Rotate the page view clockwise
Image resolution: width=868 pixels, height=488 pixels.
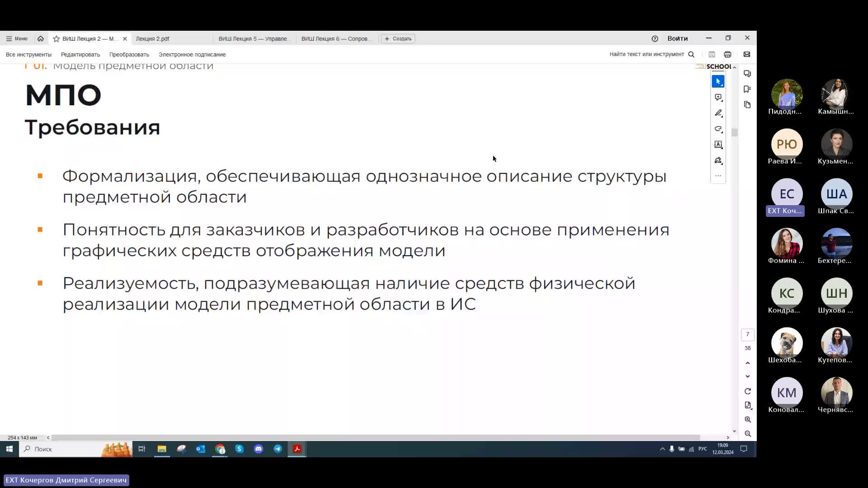click(748, 391)
